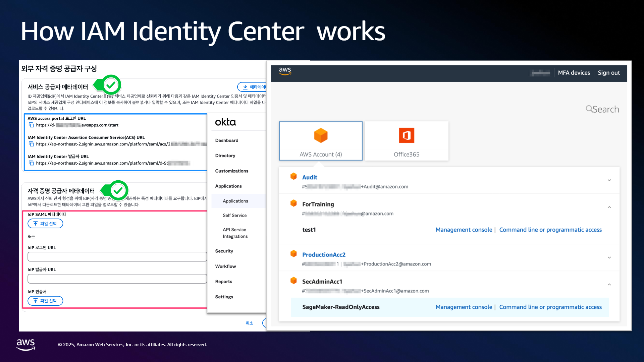Click the cube icon beside Audit account

pos(293,176)
